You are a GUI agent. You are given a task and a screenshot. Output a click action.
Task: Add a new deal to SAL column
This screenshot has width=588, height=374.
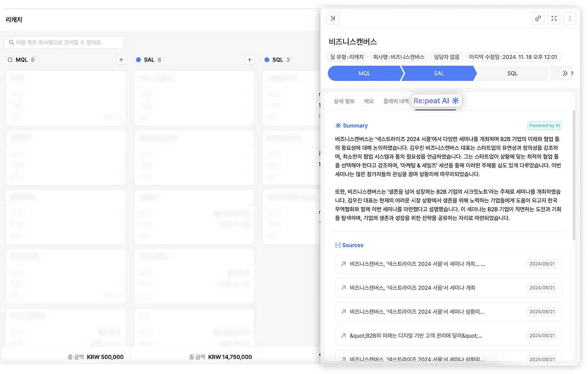[x=249, y=59]
